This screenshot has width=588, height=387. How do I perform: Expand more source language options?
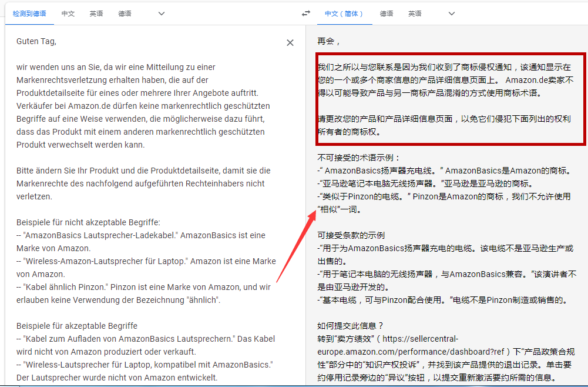coord(160,13)
